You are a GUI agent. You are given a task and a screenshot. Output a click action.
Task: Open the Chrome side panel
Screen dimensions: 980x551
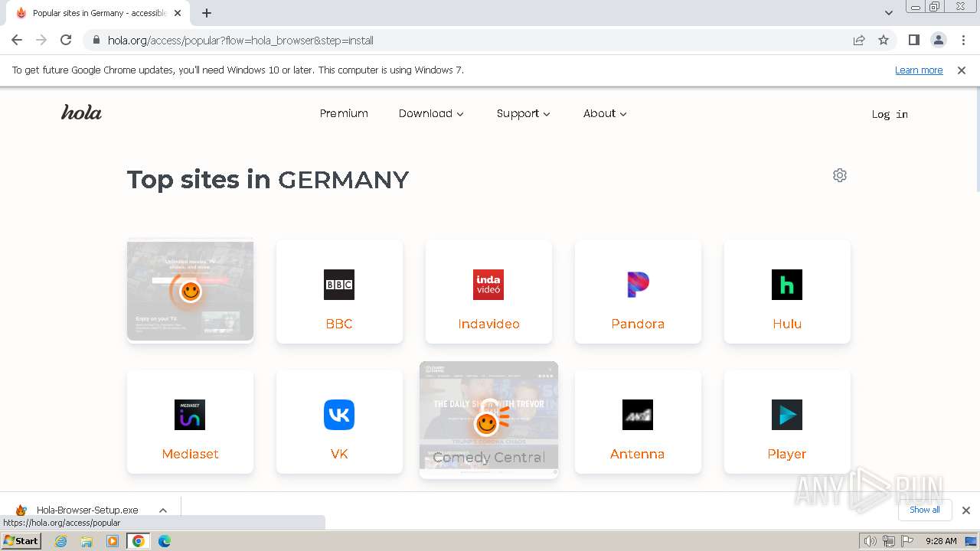point(914,40)
